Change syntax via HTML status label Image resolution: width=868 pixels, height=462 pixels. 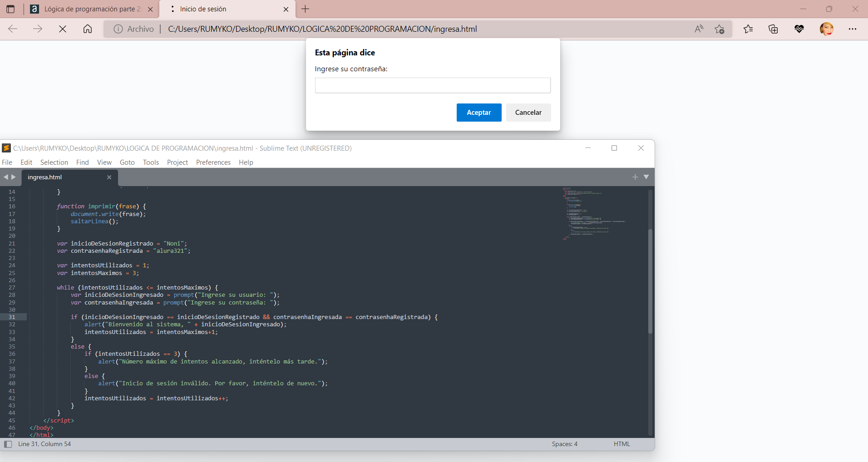click(622, 444)
